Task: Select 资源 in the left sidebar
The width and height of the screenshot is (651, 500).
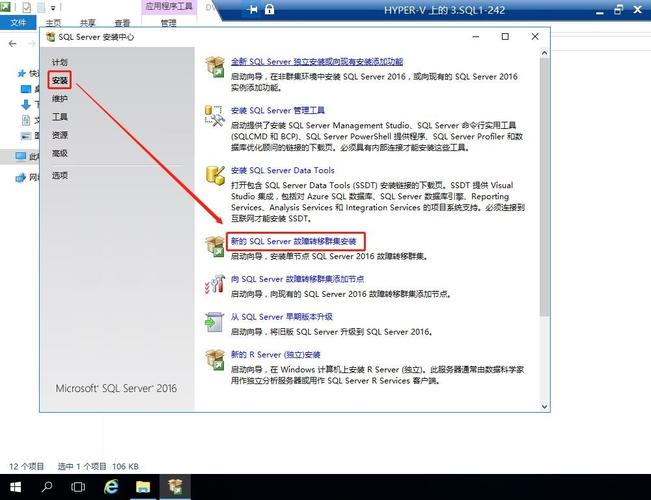Action: [x=59, y=135]
